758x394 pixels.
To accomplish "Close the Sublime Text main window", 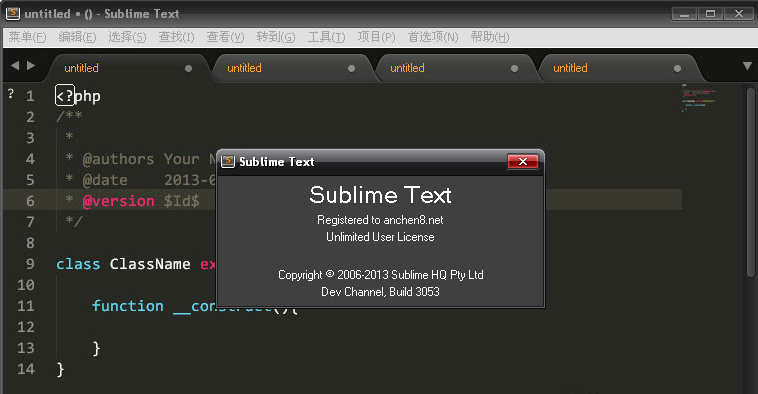I will pyautogui.click(x=738, y=14).
